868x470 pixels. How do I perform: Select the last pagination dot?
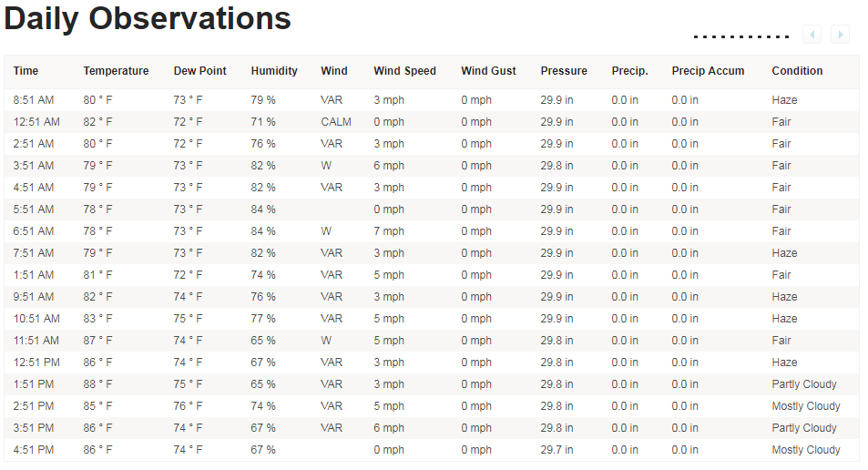(787, 37)
